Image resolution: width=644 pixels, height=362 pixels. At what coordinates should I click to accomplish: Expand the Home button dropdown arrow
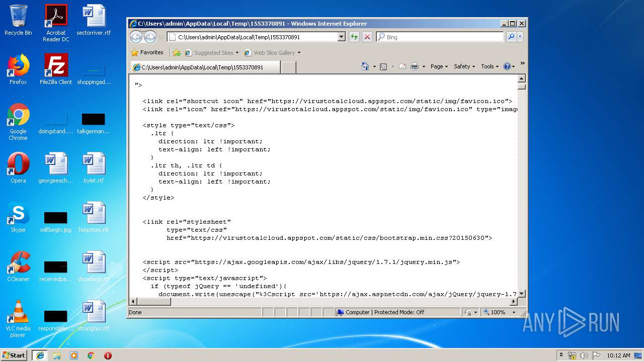pos(374,66)
